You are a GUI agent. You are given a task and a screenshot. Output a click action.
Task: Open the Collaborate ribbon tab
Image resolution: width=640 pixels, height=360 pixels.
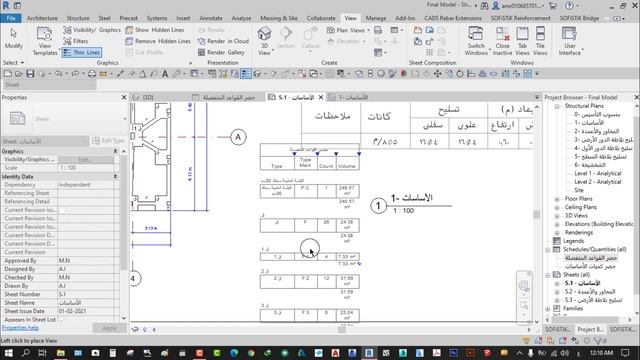[321, 18]
